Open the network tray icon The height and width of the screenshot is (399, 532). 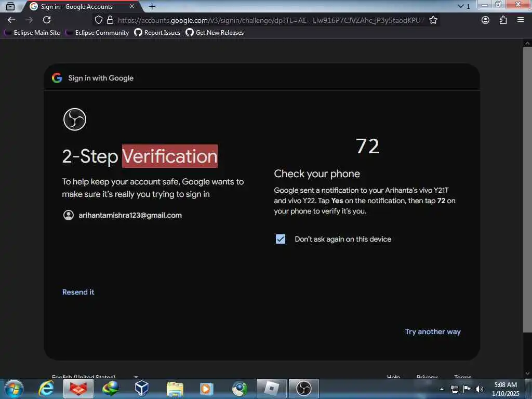pyautogui.click(x=455, y=389)
